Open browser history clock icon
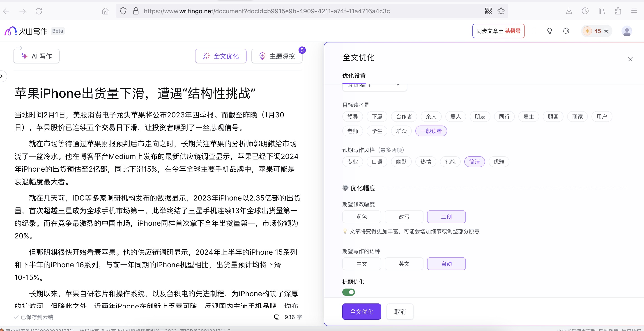The height and width of the screenshot is (331, 644). coord(585,11)
